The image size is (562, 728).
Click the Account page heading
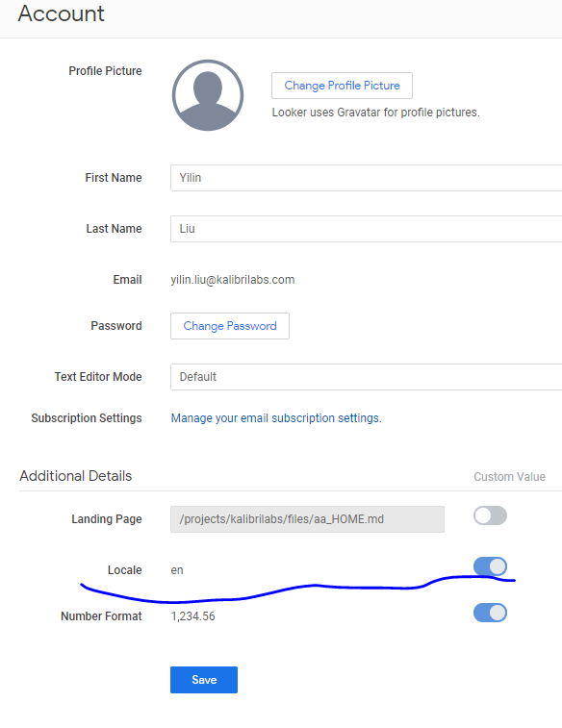click(62, 13)
